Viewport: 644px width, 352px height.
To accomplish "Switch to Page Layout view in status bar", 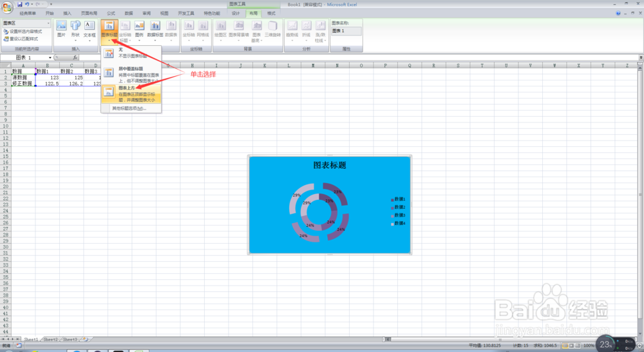I will click(571, 346).
